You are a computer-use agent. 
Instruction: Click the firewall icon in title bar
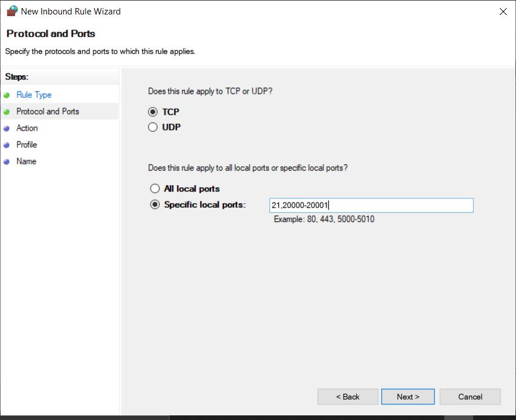[x=12, y=11]
